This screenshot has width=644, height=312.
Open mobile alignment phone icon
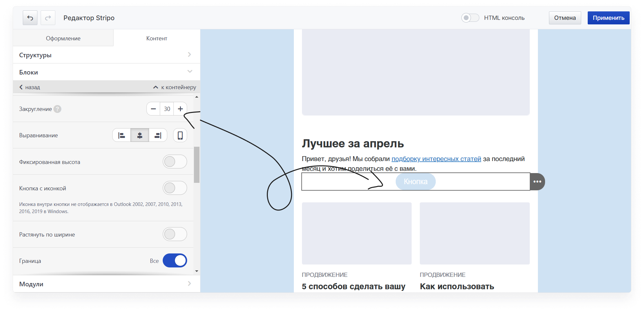pyautogui.click(x=180, y=135)
